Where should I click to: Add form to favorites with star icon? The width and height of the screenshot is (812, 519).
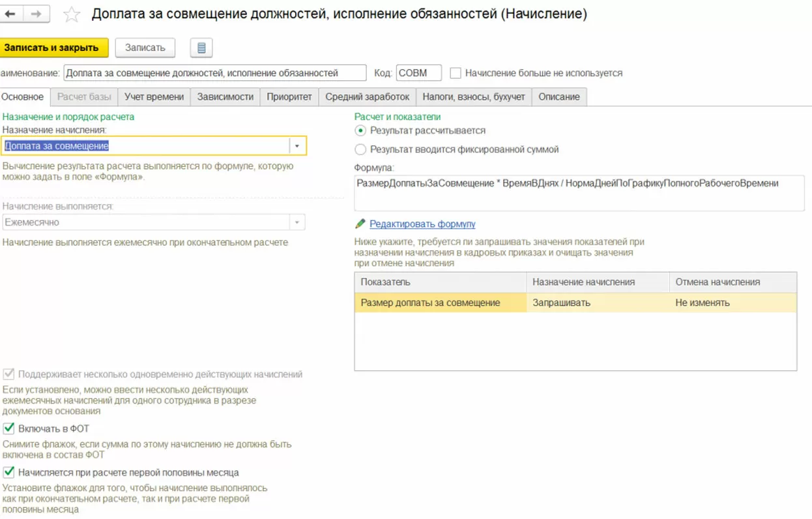pos(72,14)
